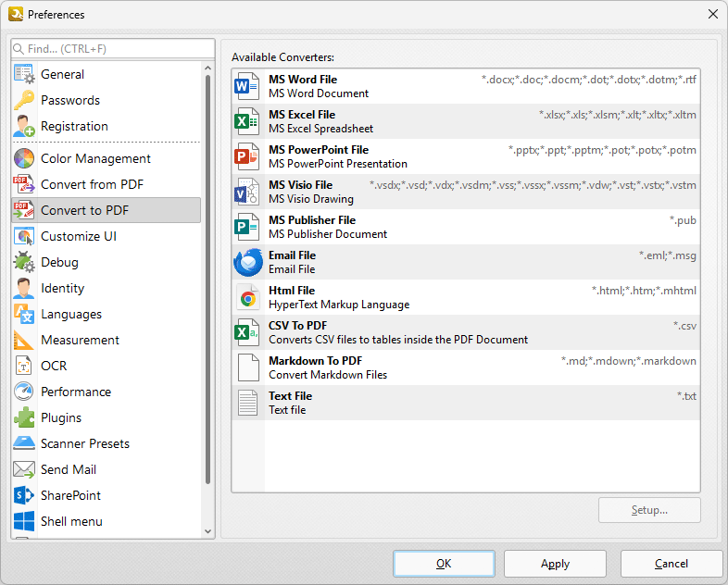Click the category list scroll-down arrow
This screenshot has height=585, width=728.
[208, 531]
